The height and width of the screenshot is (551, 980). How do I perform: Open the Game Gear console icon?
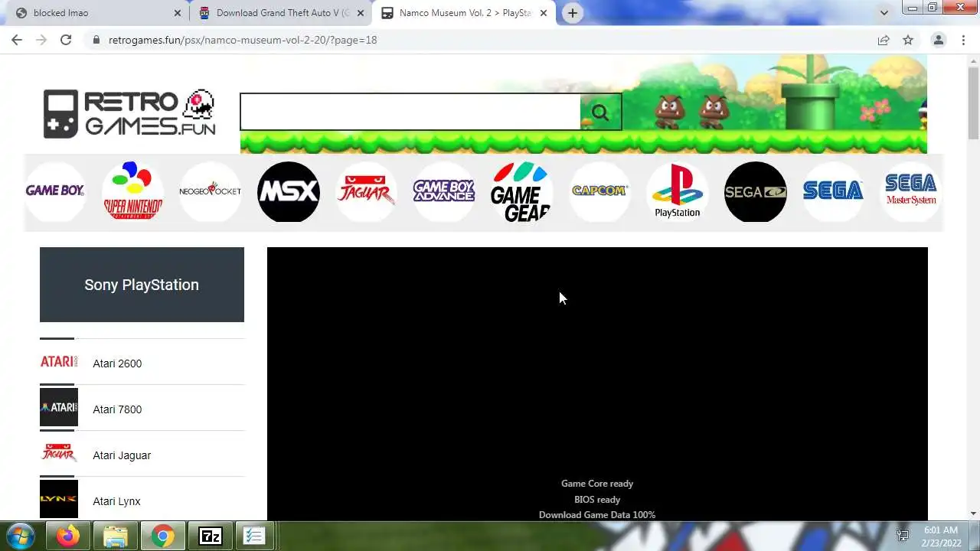pos(522,191)
